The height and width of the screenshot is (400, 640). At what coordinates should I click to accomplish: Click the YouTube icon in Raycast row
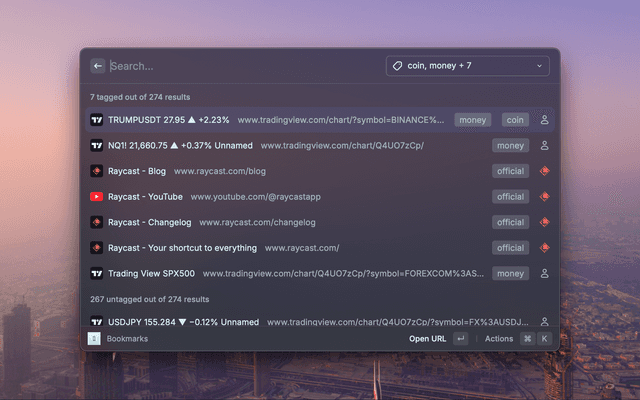(97, 197)
